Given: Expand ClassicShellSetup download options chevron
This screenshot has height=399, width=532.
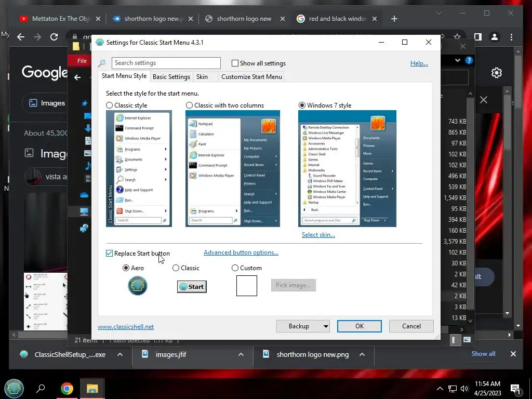Looking at the screenshot, I should tap(120, 354).
